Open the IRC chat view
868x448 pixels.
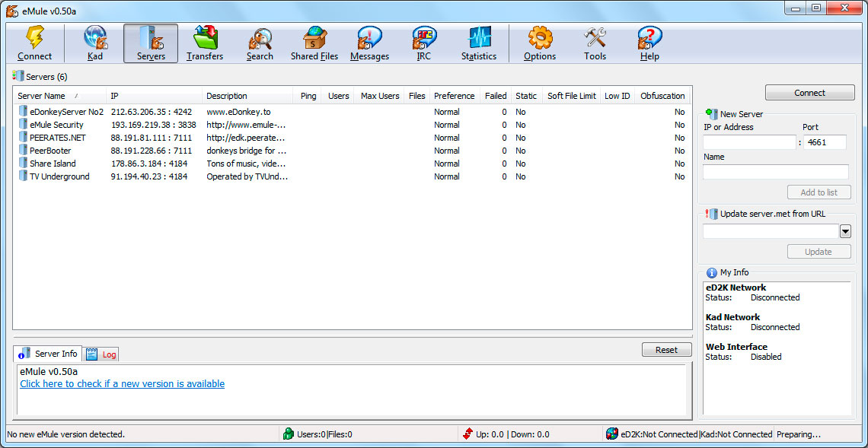[x=424, y=43]
